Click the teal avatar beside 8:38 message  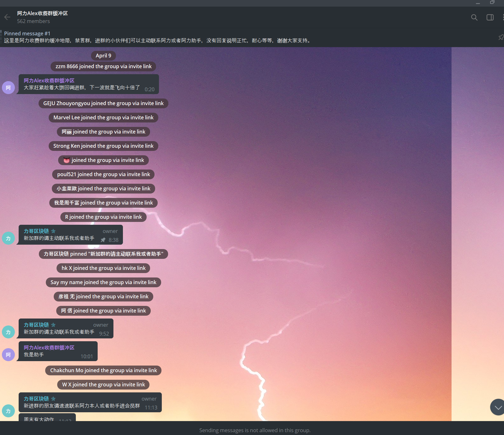click(x=8, y=238)
